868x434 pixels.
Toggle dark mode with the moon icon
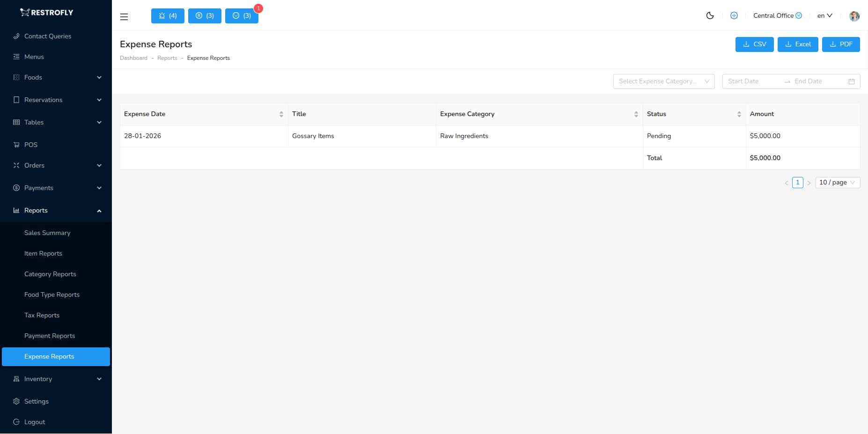710,15
